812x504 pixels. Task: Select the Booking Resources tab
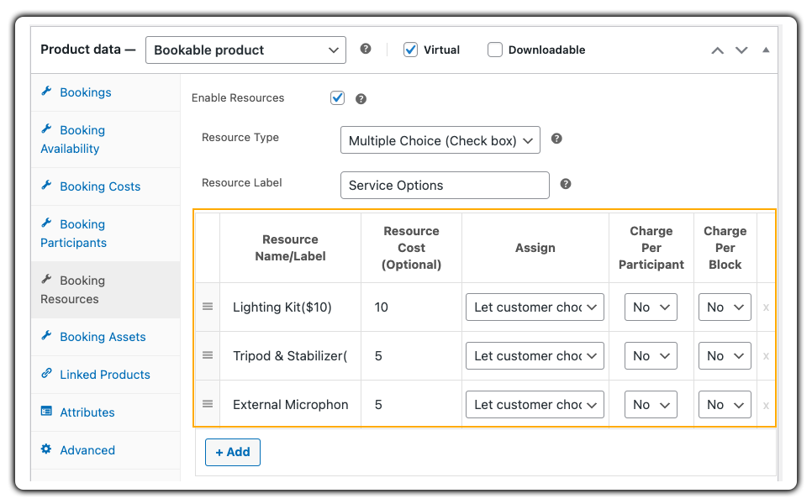coord(106,290)
